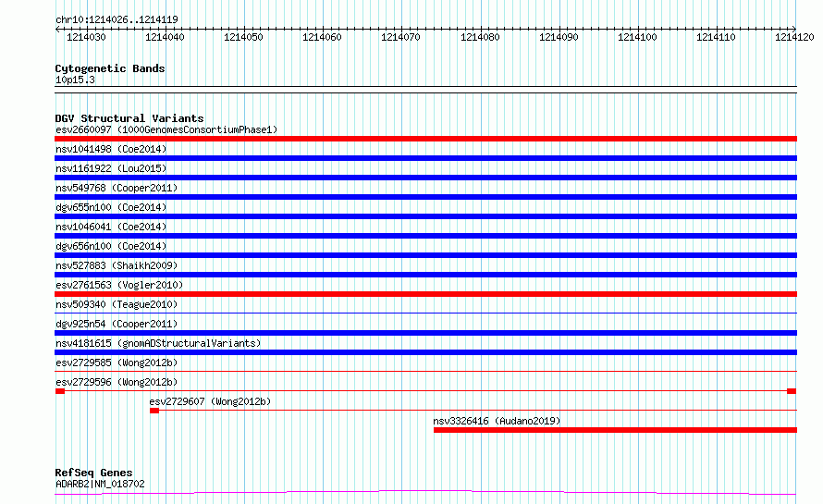Click the red start block of esv2729607
The image size is (823, 504).
tap(154, 411)
